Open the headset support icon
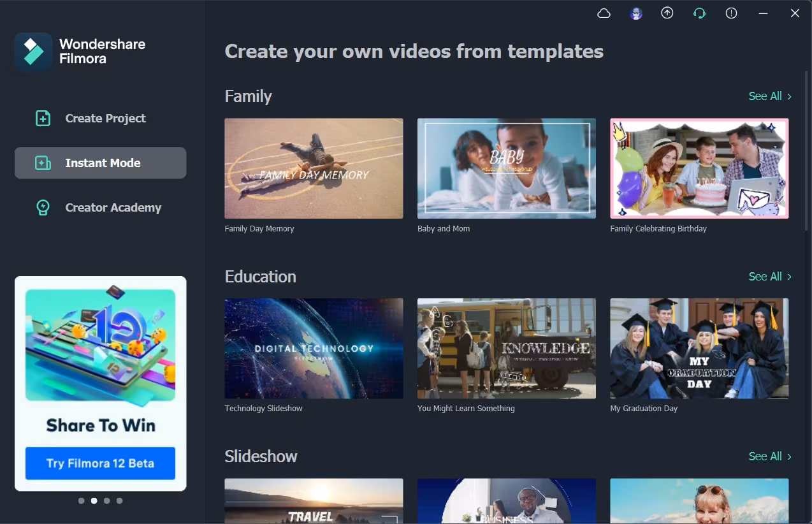 click(699, 13)
